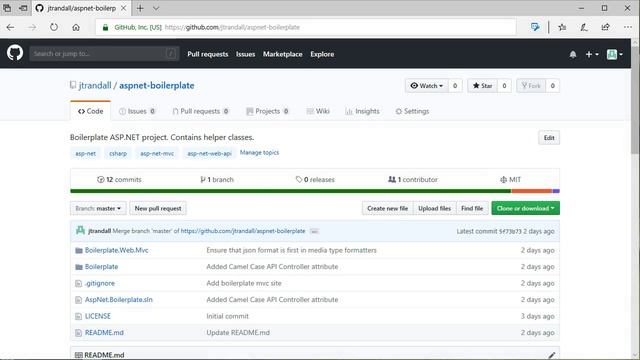The image size is (640, 360).
Task: Open the Settings tab
Action: coord(412,111)
